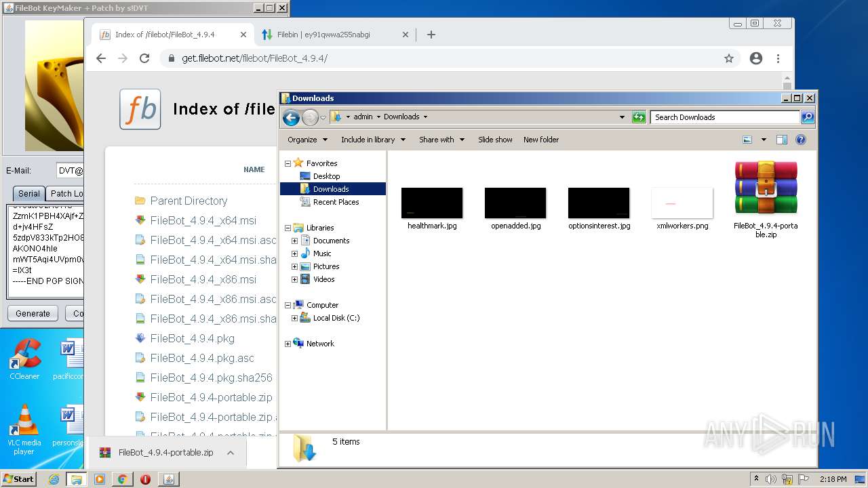The width and height of the screenshot is (868, 488).
Task: Collapse the Favorites tree group
Action: coord(288,163)
